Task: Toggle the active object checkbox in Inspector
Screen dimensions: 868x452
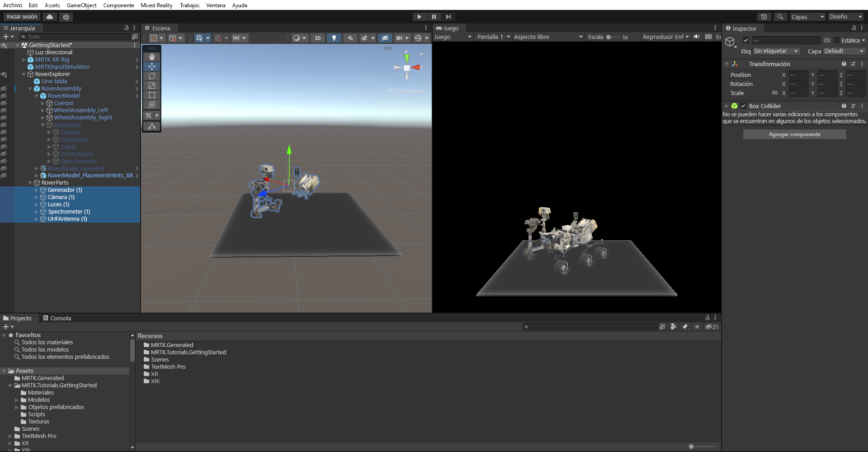Action: click(746, 40)
